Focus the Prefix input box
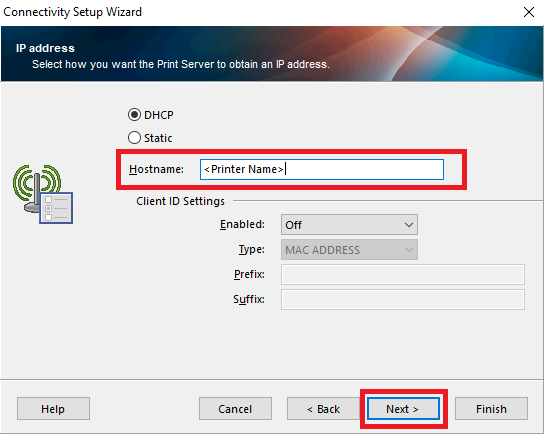544x434 pixels. [402, 274]
